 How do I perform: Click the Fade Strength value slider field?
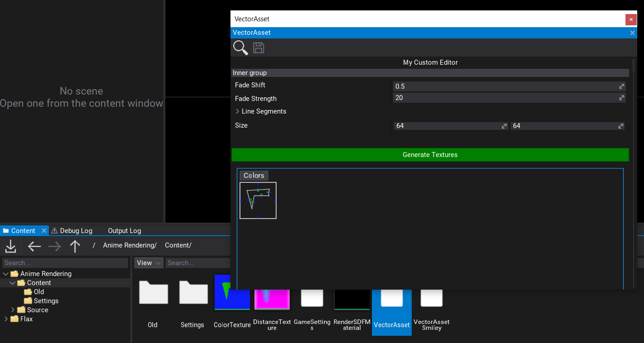pos(497,98)
